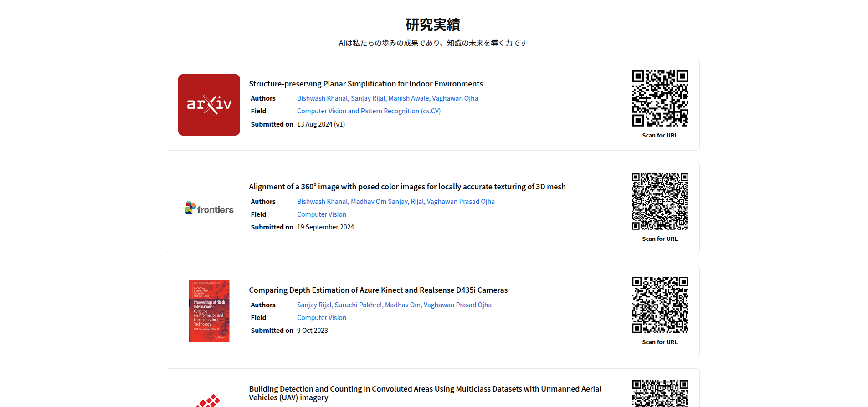Click Computer Vision field link in Frontiers paper
This screenshot has height=407, width=868.
click(321, 214)
